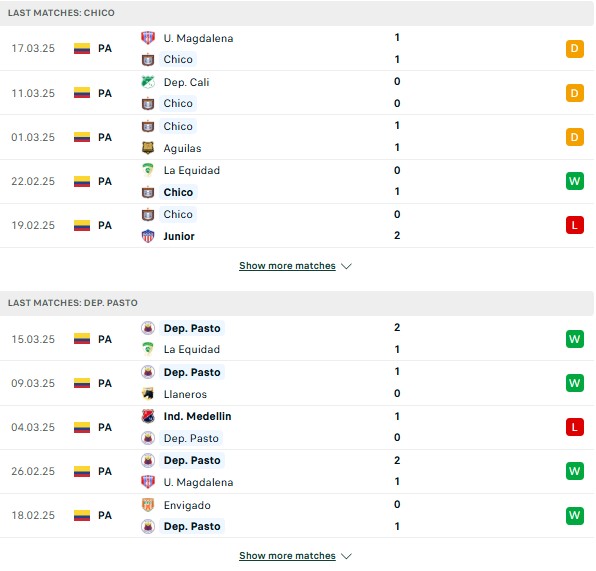596x571 pixels.
Task: Click the U. Magdalena crest in 17.03.25 match
Action: click(x=148, y=38)
